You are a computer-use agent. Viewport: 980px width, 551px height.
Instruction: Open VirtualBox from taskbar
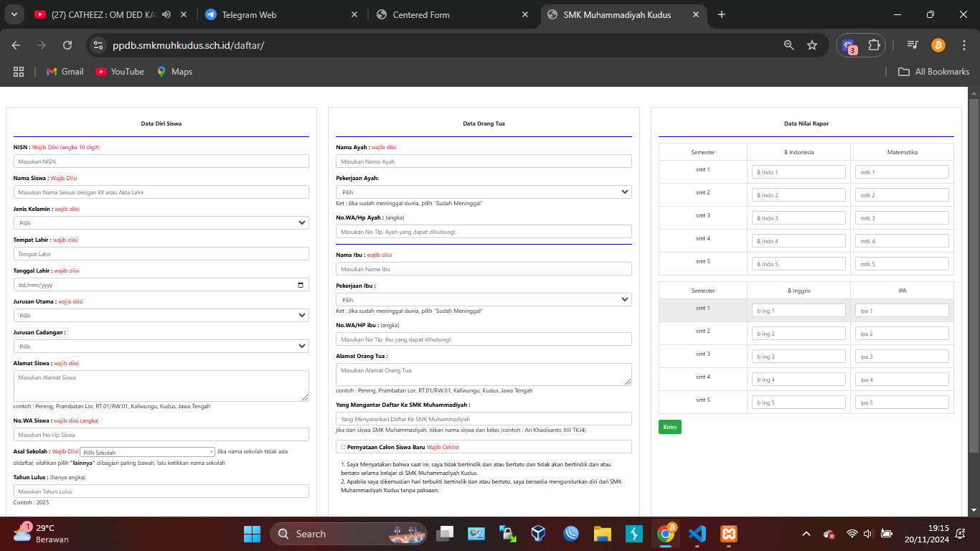(x=539, y=534)
